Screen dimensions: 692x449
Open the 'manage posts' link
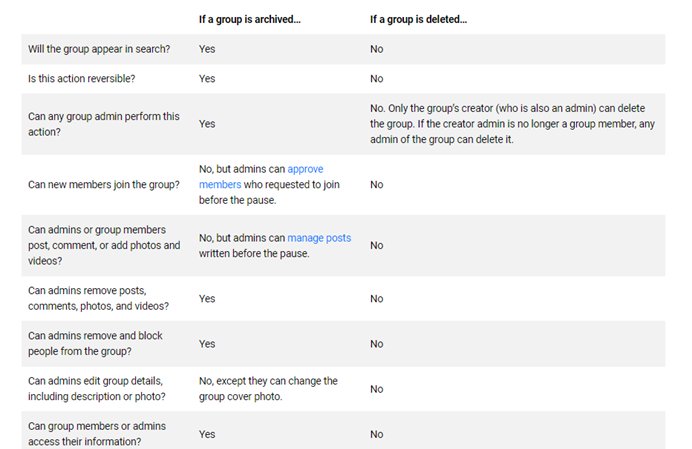pos(319,238)
